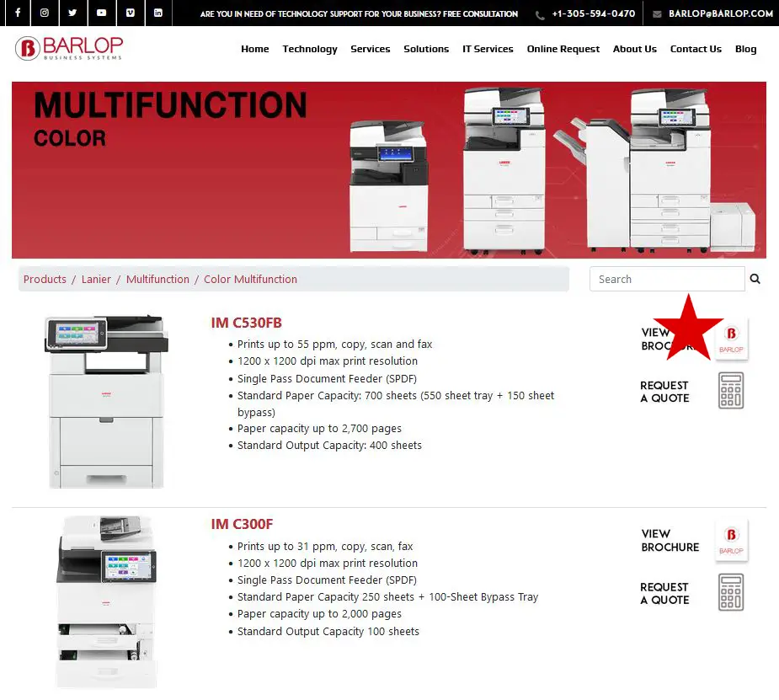The height and width of the screenshot is (700, 779).
Task: Click the barlop@barlop.com email link
Action: point(720,13)
